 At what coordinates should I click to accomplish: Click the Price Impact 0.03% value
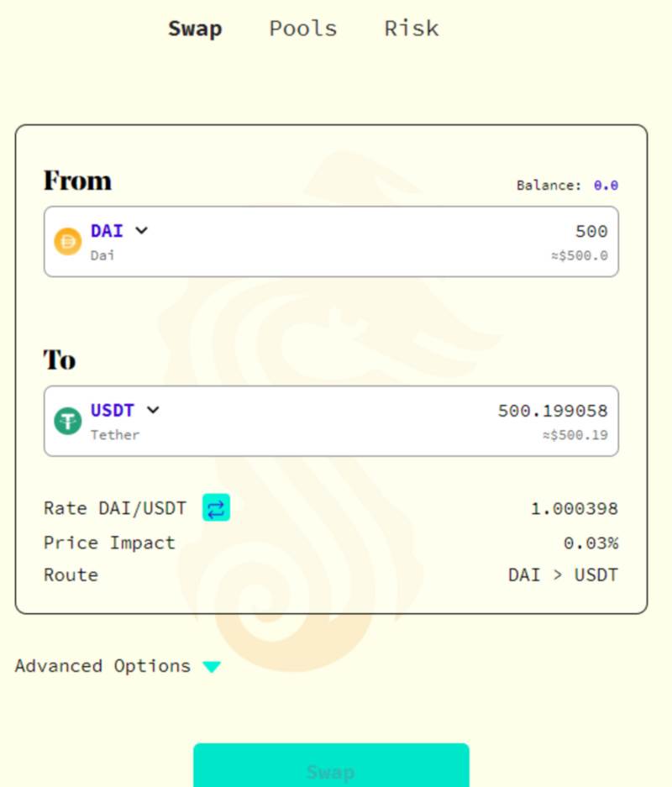(591, 543)
